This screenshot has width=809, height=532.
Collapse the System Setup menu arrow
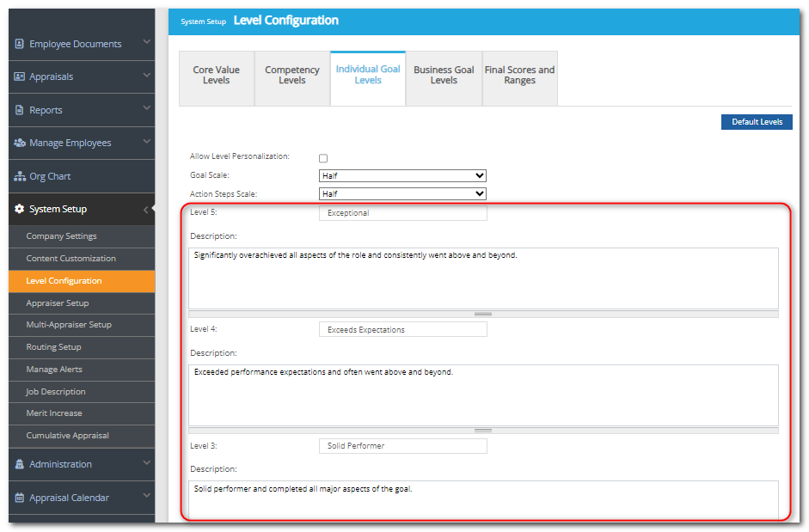146,210
